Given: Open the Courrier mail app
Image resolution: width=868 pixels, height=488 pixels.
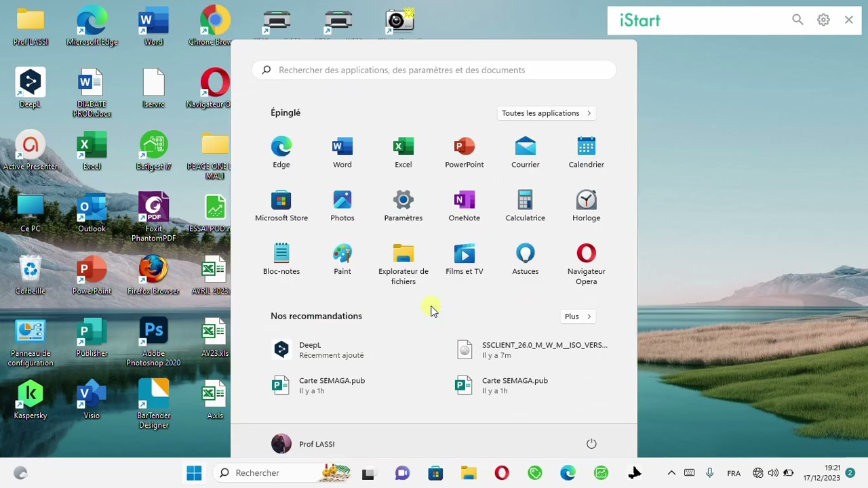Looking at the screenshot, I should click(525, 152).
